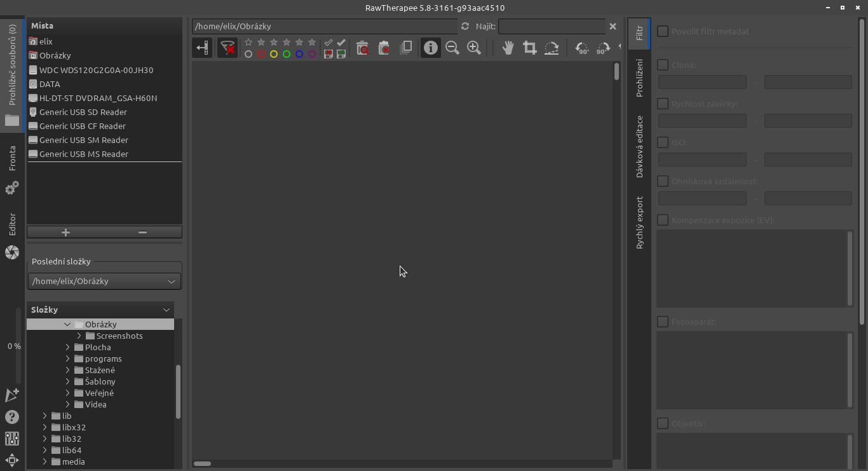
Task: Select the crop tool
Action: (x=529, y=48)
